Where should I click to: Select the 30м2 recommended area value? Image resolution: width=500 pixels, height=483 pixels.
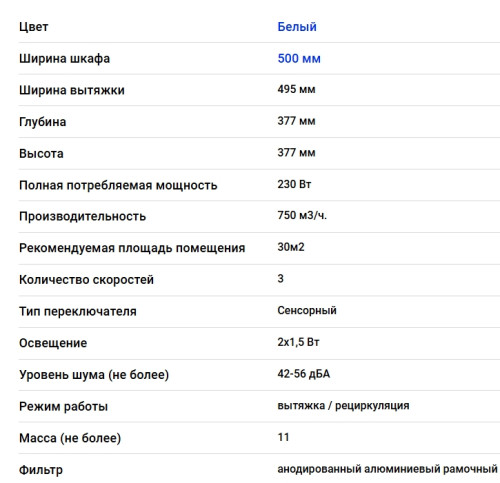click(x=291, y=247)
